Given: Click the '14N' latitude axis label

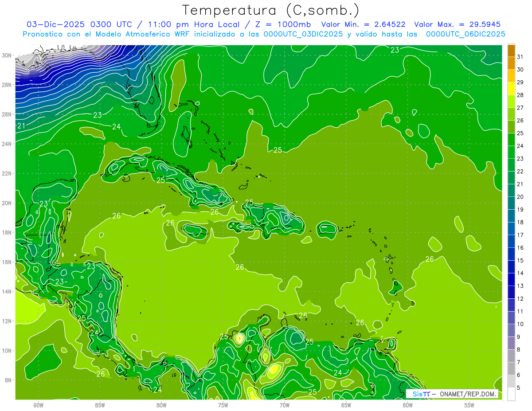Looking at the screenshot, I should coord(8,291).
